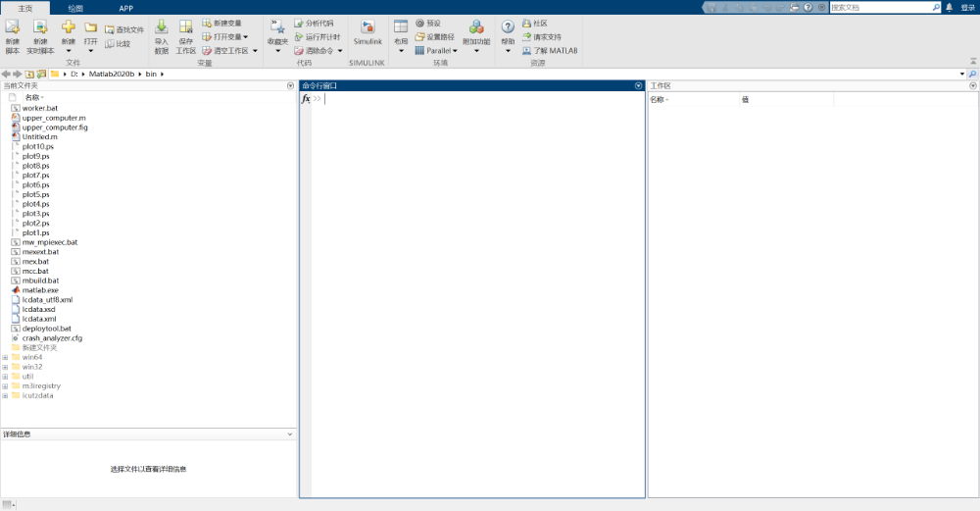980x511 pixels.
Task: Click 清除命令 (Clear Commands)
Action: [x=314, y=51]
